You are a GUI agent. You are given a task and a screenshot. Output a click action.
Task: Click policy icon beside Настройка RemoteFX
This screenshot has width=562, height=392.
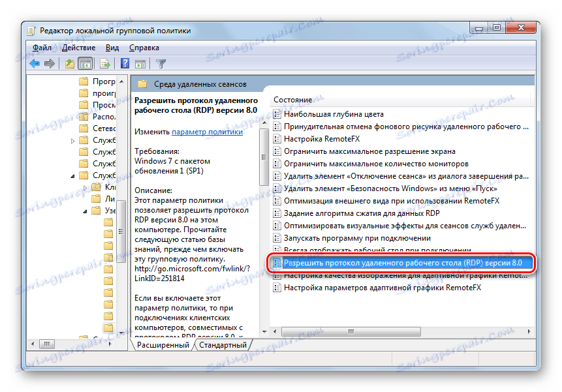277,139
